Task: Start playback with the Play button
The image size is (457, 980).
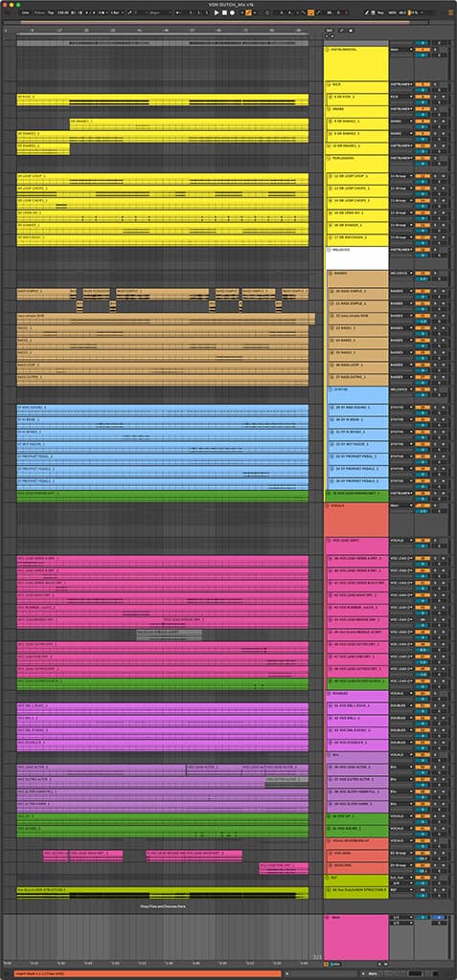Action: point(217,11)
